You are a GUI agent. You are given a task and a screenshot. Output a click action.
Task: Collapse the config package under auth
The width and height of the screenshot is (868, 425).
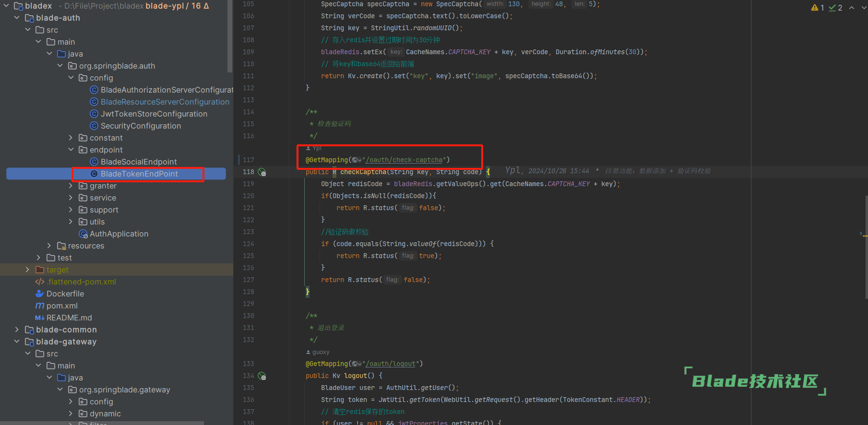point(71,78)
